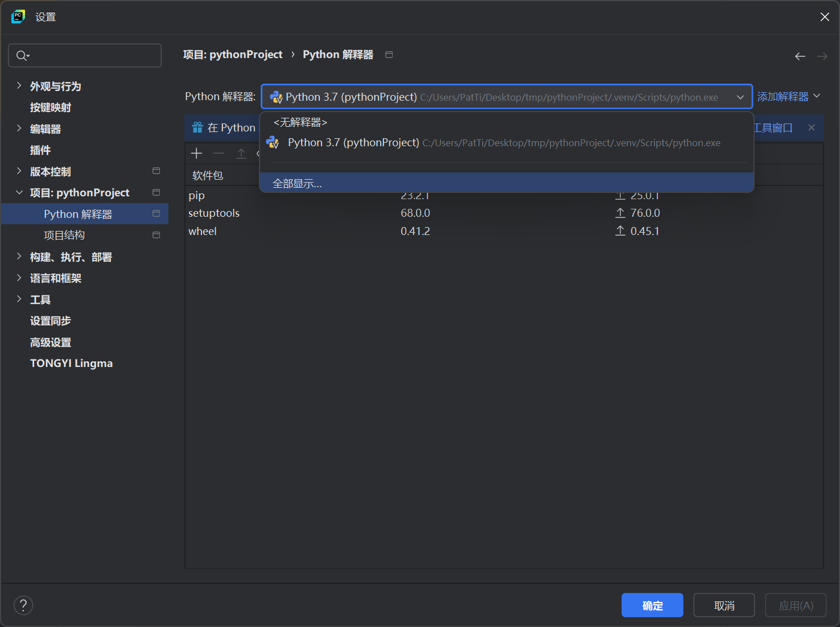Open TONGYI Lingma settings page
Screen dimensions: 840x627
pos(71,364)
